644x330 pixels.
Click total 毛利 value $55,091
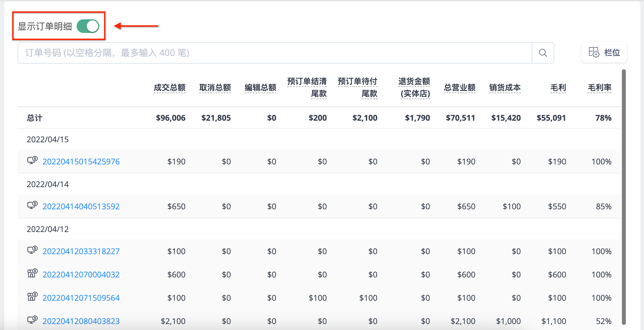[x=551, y=118]
